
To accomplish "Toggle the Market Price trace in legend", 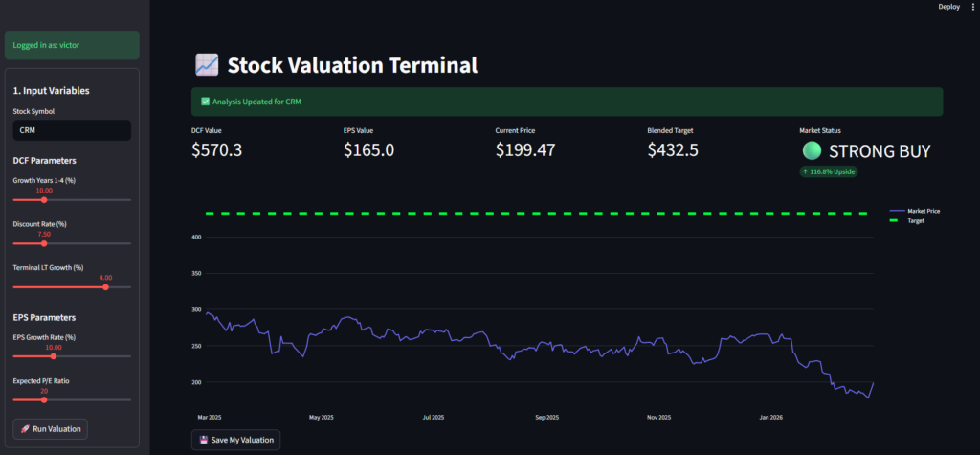I will tap(923, 210).
